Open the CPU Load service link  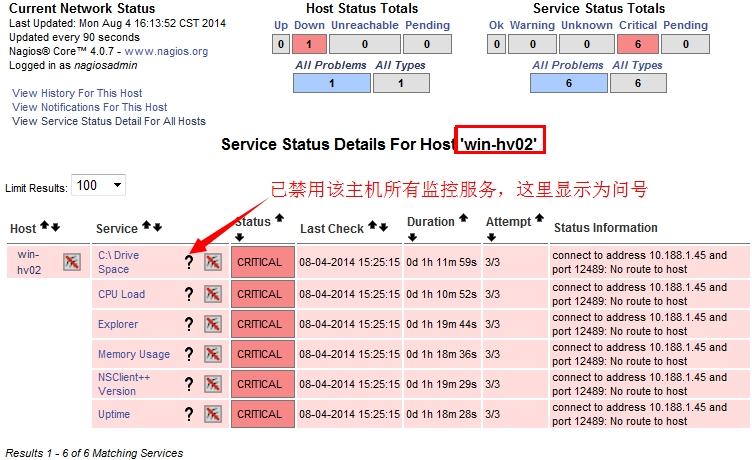121,294
